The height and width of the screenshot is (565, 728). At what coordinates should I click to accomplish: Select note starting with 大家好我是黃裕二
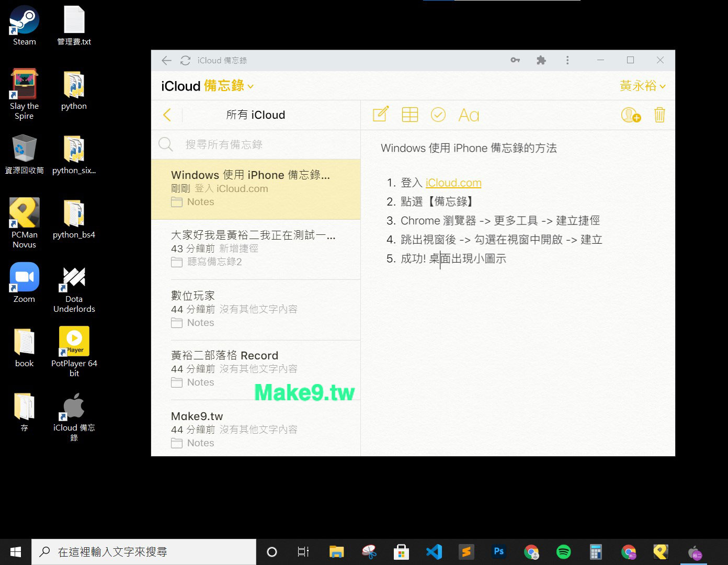coord(256,249)
